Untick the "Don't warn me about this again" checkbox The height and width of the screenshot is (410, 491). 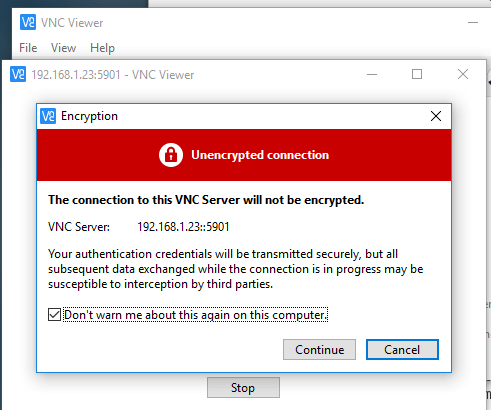click(x=54, y=315)
